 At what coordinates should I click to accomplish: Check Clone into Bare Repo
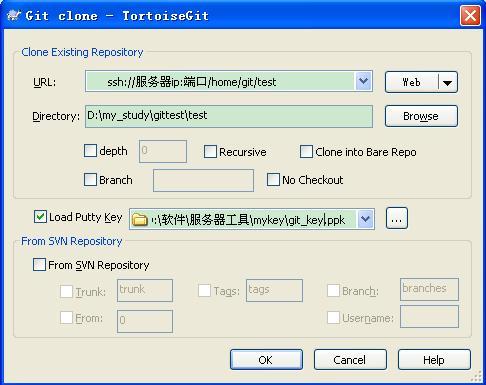click(x=306, y=151)
